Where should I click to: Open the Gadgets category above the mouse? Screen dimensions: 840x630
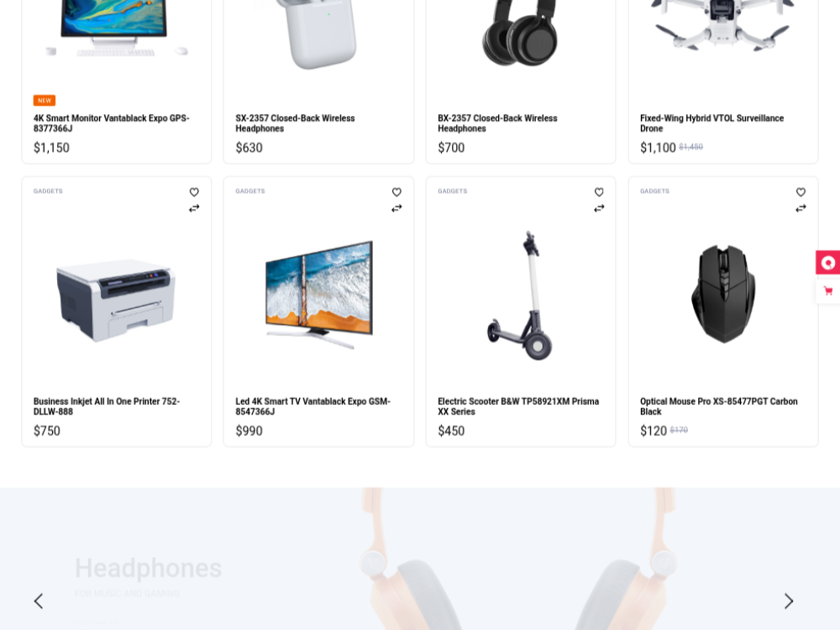[654, 191]
